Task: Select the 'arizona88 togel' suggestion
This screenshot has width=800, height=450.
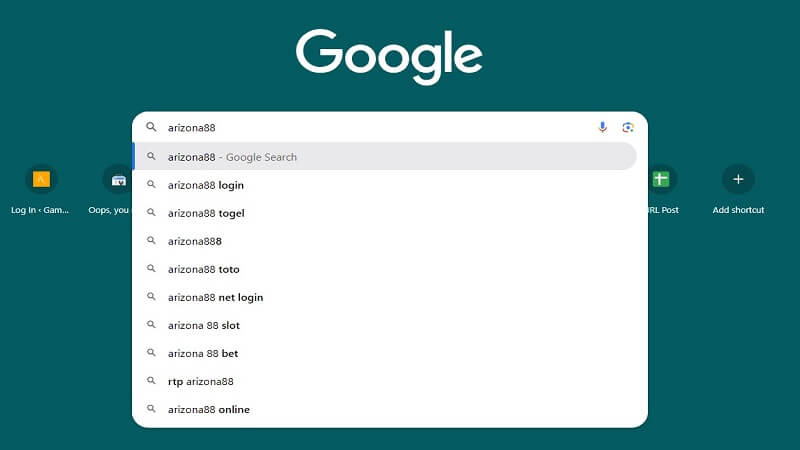Action: (206, 213)
